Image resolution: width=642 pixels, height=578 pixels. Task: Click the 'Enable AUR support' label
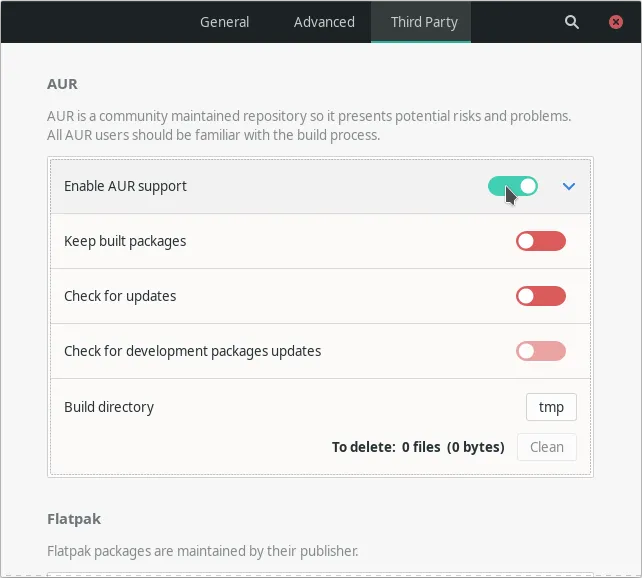coord(125,186)
